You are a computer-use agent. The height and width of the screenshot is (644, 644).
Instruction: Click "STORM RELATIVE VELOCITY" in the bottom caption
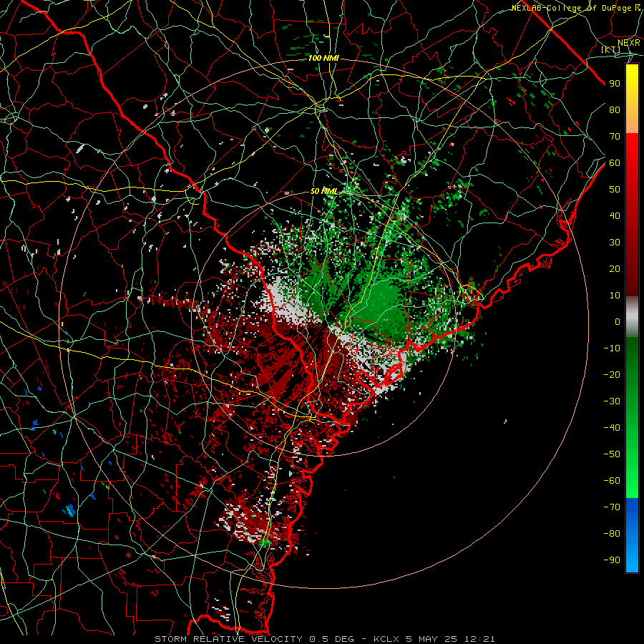pos(228,639)
